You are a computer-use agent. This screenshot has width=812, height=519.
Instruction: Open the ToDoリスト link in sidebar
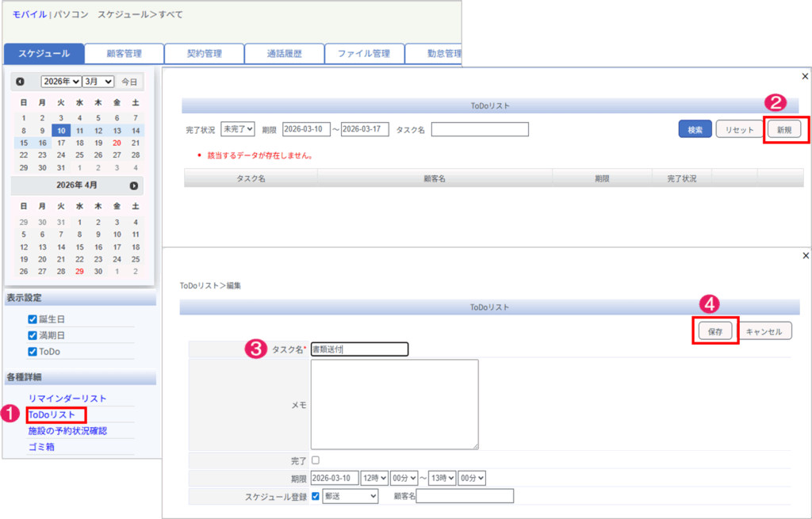tap(52, 414)
